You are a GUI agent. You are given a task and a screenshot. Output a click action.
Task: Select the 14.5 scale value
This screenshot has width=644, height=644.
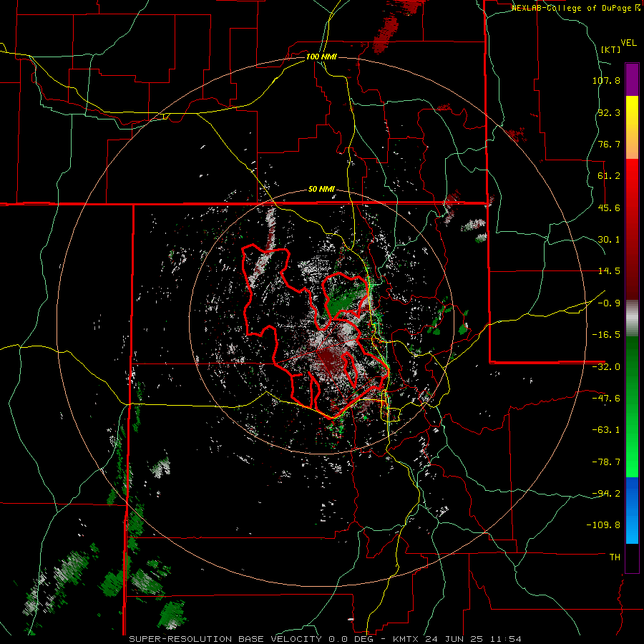pyautogui.click(x=609, y=271)
